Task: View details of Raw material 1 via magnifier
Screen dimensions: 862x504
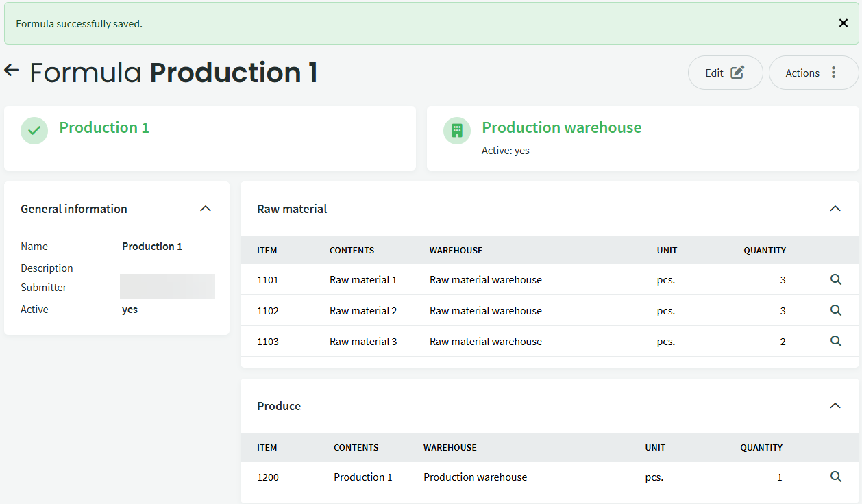Action: [835, 279]
